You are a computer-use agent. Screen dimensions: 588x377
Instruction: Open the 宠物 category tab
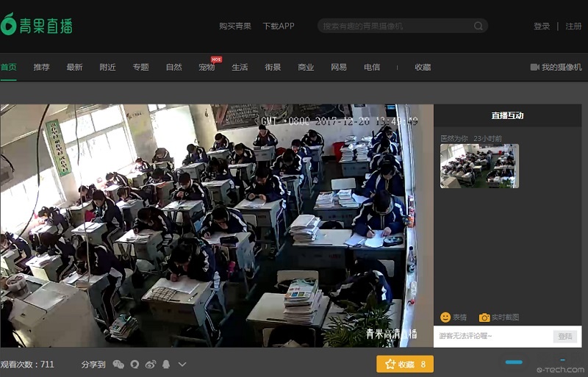[x=207, y=67]
